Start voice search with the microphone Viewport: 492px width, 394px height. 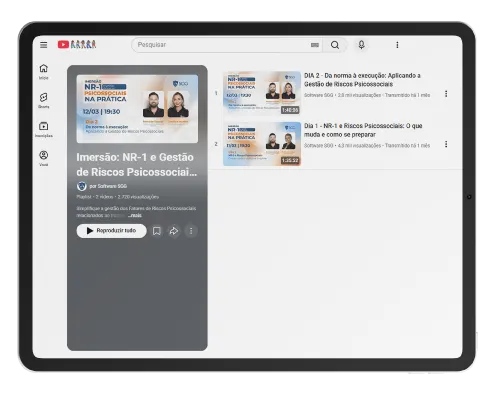click(361, 45)
